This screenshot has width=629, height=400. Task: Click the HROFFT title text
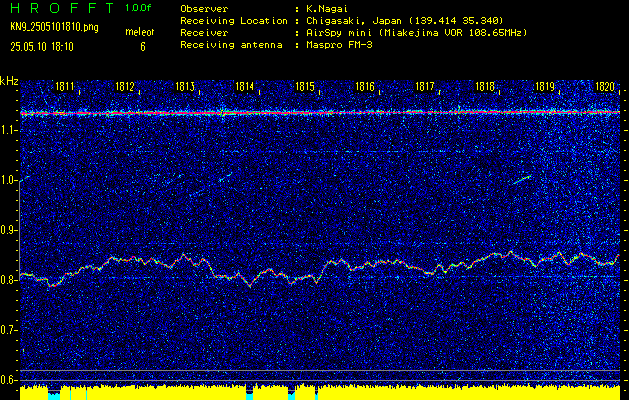62,8
